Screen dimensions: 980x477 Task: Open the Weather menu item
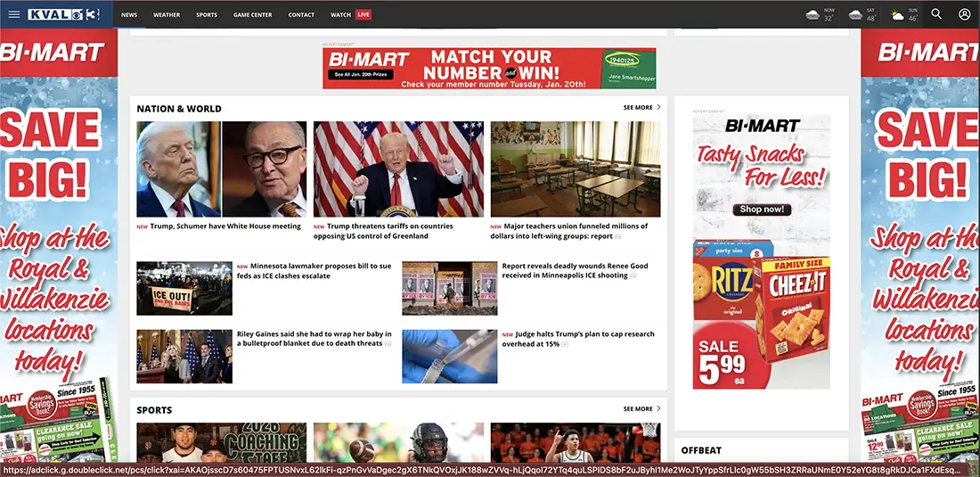(167, 15)
